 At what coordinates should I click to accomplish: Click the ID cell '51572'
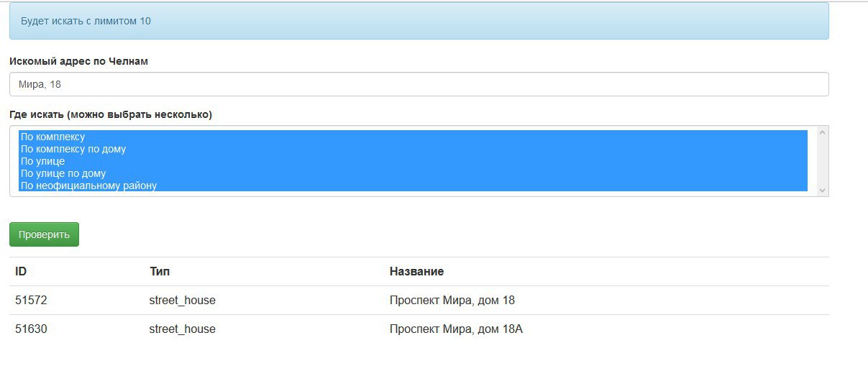click(31, 301)
